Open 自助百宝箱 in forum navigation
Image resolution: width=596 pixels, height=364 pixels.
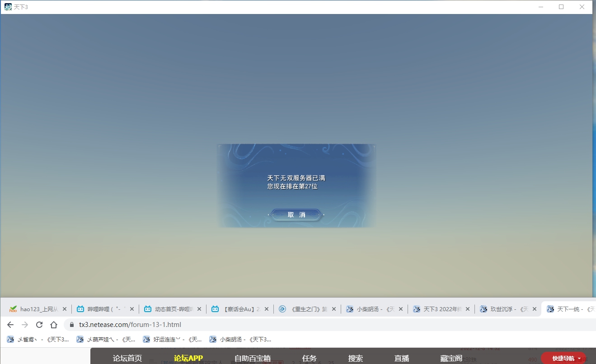click(253, 359)
